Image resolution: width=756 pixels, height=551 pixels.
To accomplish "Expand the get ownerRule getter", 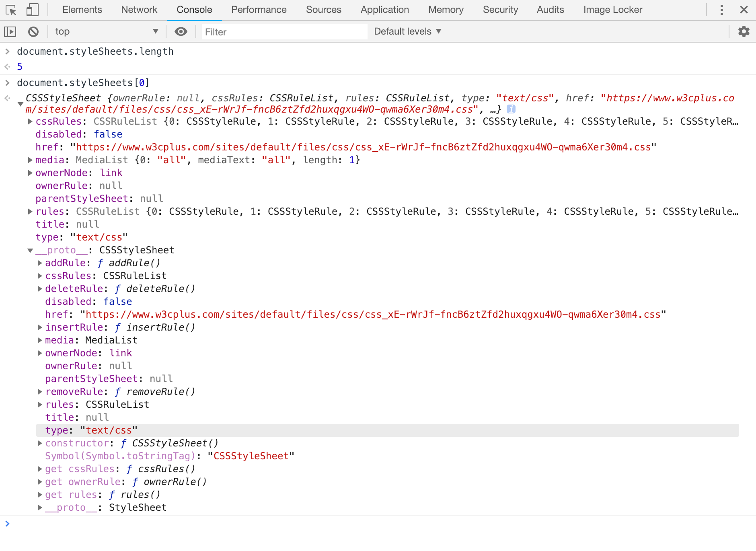I will (x=40, y=482).
